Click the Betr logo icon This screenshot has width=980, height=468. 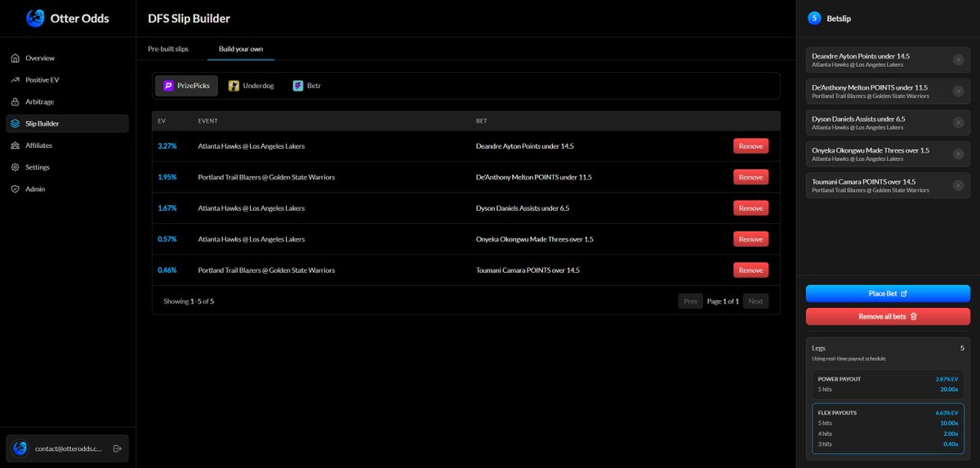pyautogui.click(x=298, y=86)
